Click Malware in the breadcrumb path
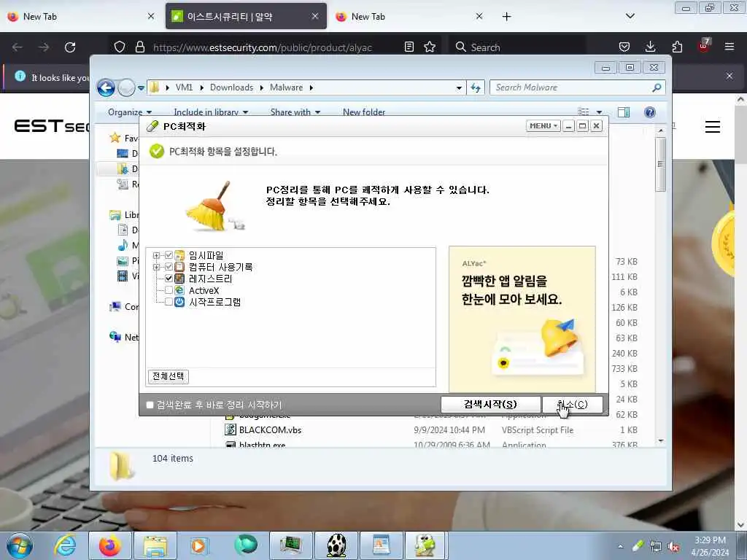This screenshot has width=747, height=560. pos(286,87)
